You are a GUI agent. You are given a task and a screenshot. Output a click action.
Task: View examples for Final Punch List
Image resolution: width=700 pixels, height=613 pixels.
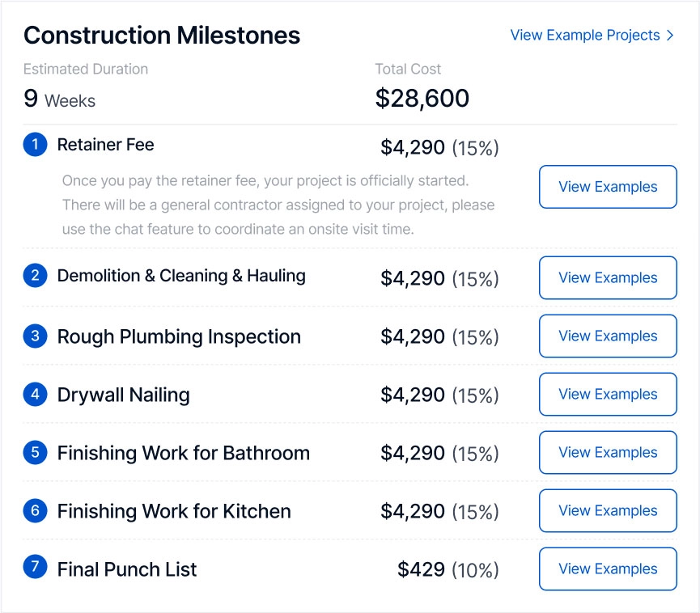click(x=608, y=569)
